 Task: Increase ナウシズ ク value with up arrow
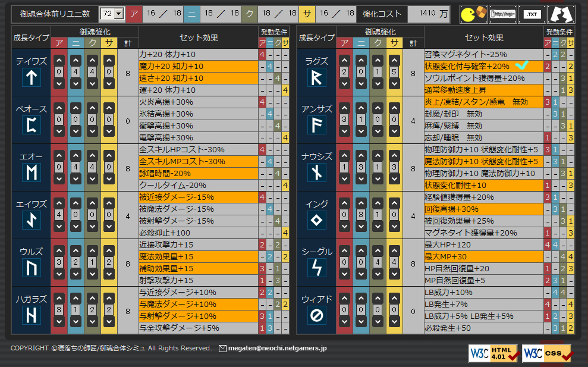point(378,155)
